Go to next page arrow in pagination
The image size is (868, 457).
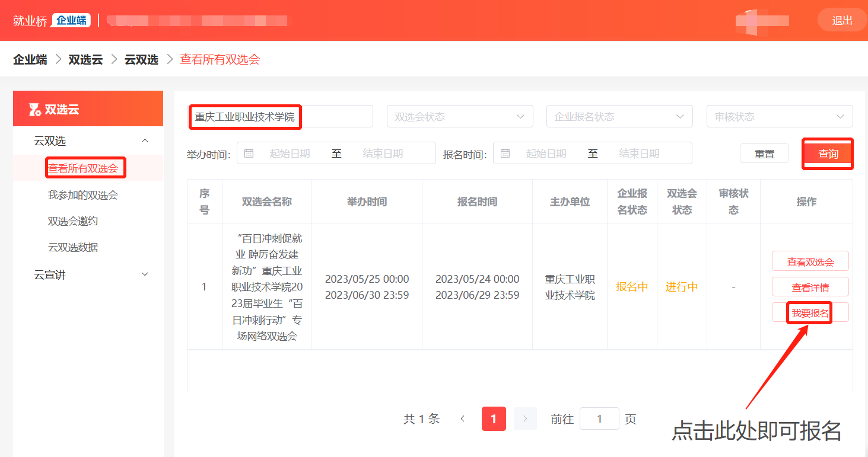pos(525,419)
